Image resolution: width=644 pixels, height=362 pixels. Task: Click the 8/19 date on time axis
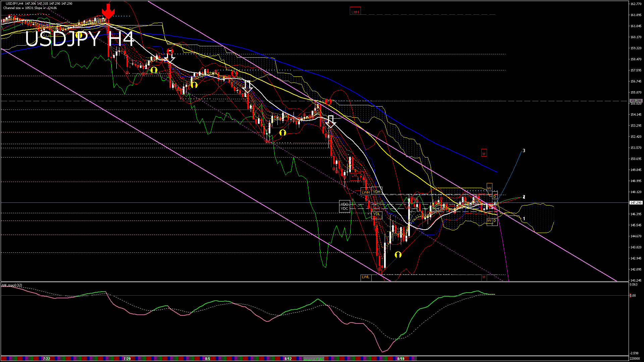point(400,359)
